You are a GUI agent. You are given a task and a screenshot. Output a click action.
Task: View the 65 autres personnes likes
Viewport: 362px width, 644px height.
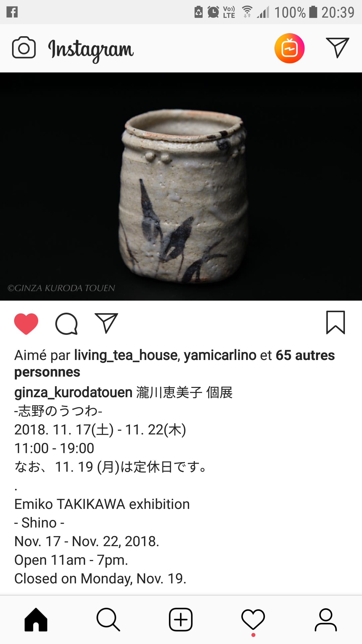(x=174, y=364)
